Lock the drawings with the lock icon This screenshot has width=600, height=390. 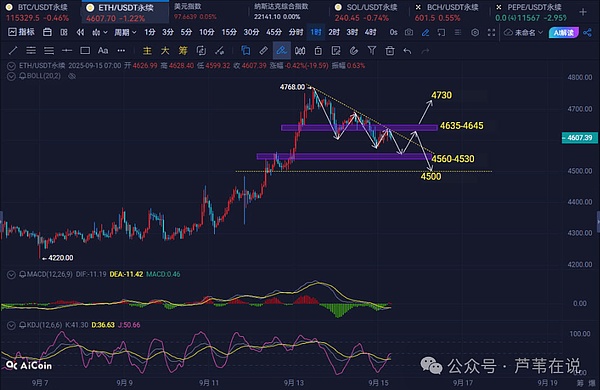click(318, 51)
